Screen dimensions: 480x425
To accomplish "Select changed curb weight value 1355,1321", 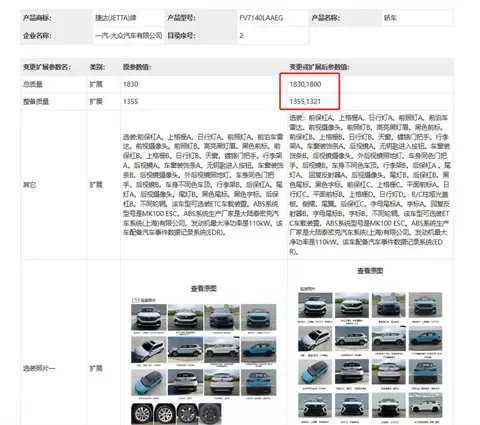I will pos(305,101).
